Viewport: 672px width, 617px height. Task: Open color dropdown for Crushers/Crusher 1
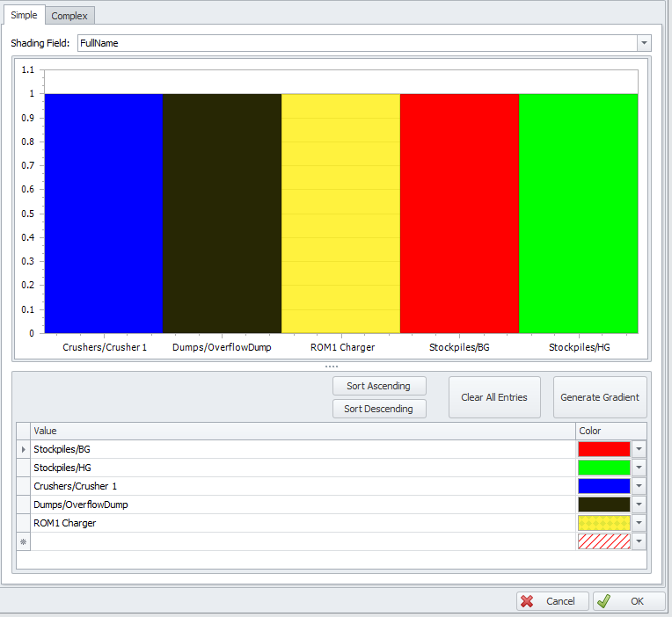[x=639, y=486]
